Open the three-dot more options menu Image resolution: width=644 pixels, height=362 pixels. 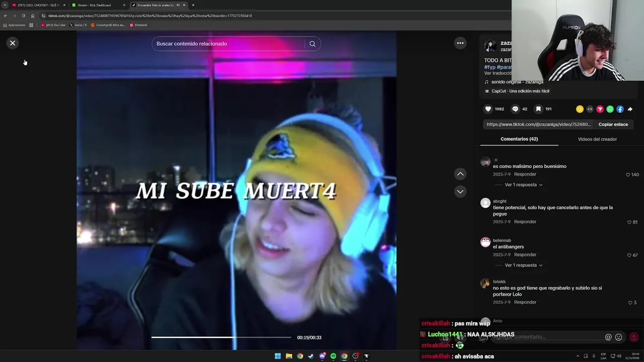pyautogui.click(x=460, y=43)
